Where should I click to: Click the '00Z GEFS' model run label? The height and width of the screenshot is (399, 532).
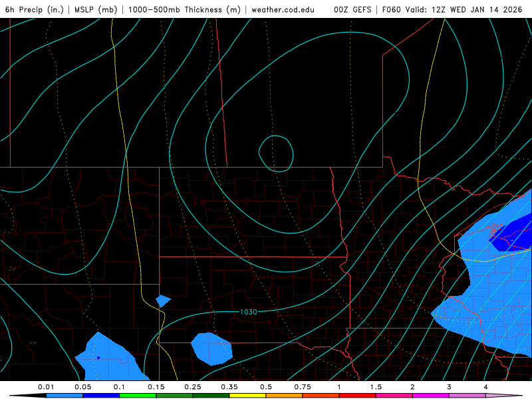pyautogui.click(x=352, y=9)
